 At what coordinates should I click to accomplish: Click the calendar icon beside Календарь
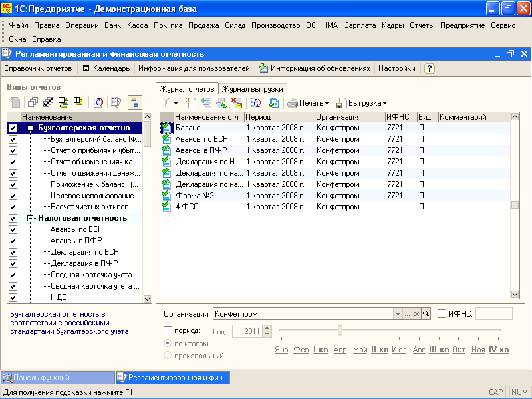(86, 68)
